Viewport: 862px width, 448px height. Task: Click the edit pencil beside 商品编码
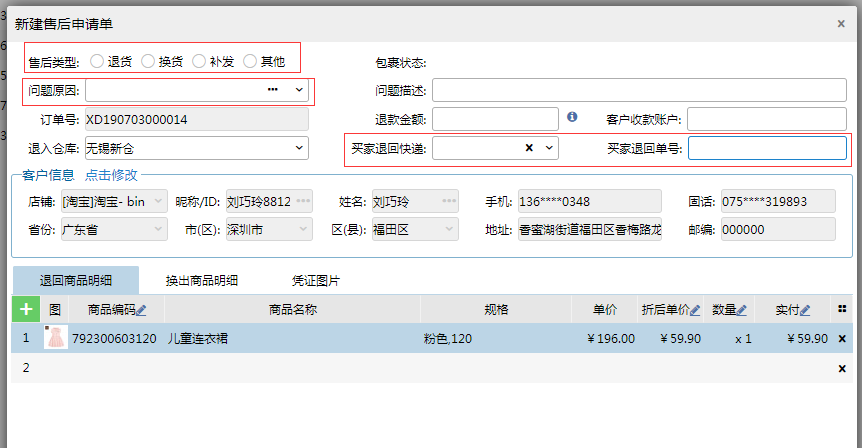(141, 310)
